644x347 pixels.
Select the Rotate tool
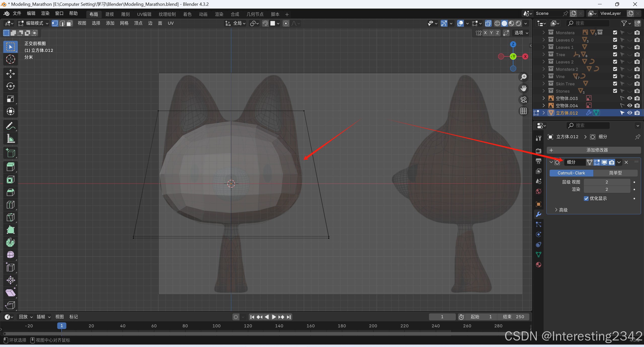point(10,86)
